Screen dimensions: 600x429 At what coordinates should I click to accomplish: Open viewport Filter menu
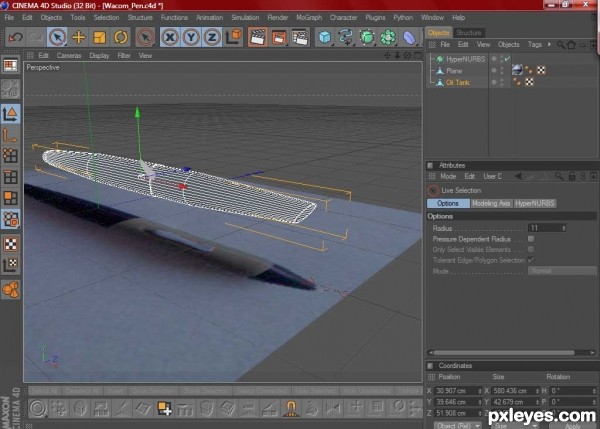coord(124,55)
